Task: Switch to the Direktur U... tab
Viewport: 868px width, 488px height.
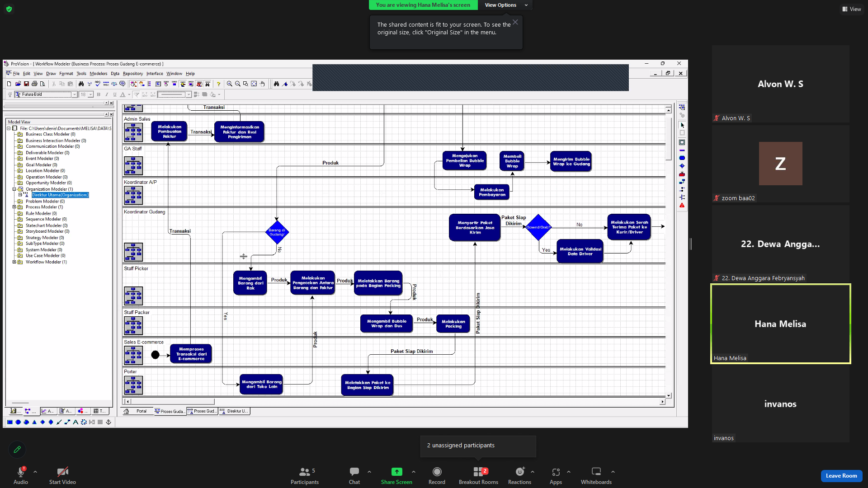Action: pyautogui.click(x=234, y=411)
